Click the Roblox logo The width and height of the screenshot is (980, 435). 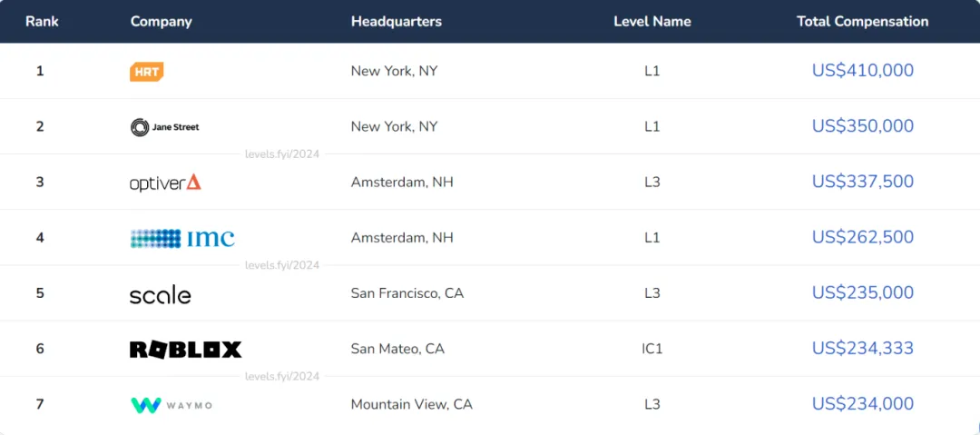click(186, 350)
